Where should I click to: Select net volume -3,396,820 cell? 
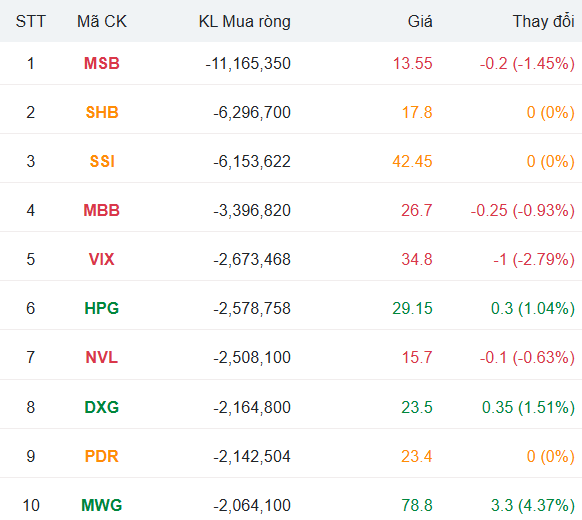[252, 210]
